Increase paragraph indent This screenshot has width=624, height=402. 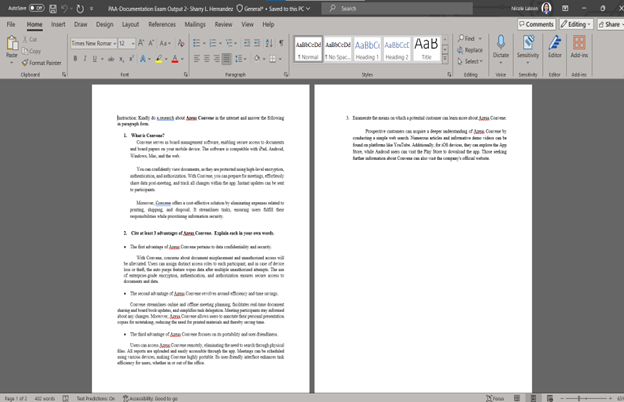pyautogui.click(x=257, y=43)
